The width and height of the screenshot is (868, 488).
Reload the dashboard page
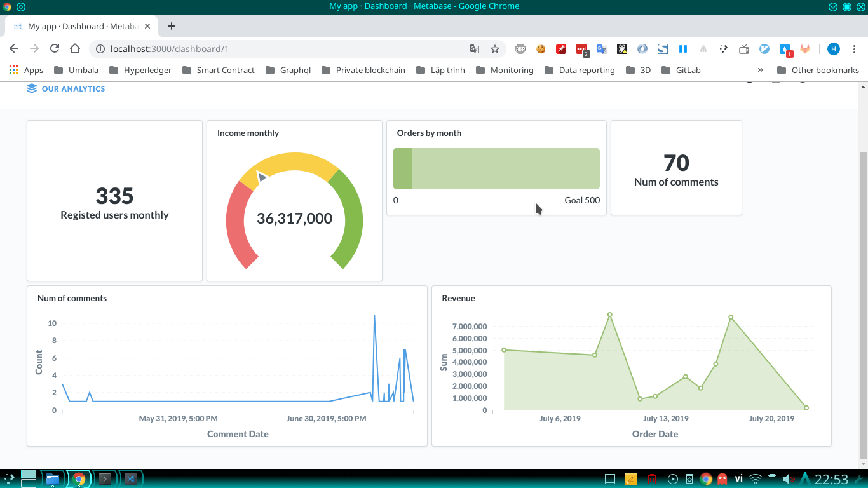point(55,49)
